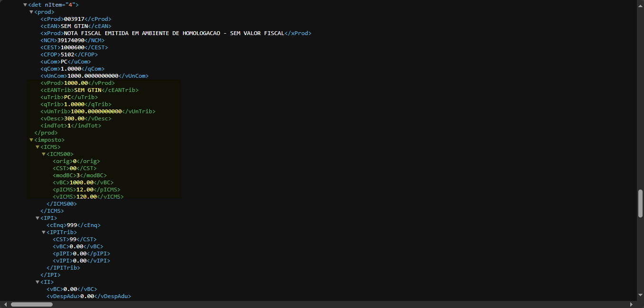This screenshot has width=644, height=308.
Task: Collapse the IPITrib node
Action: [x=44, y=232]
